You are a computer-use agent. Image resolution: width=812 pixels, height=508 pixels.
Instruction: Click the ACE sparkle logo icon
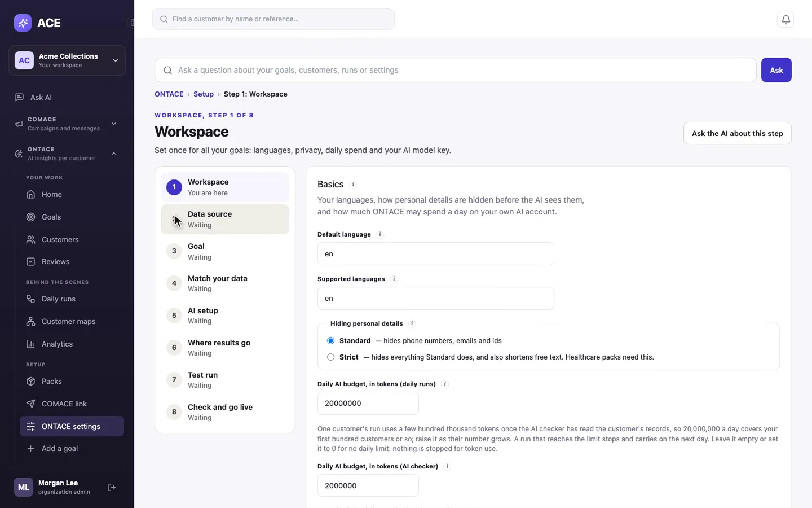pyautogui.click(x=23, y=23)
